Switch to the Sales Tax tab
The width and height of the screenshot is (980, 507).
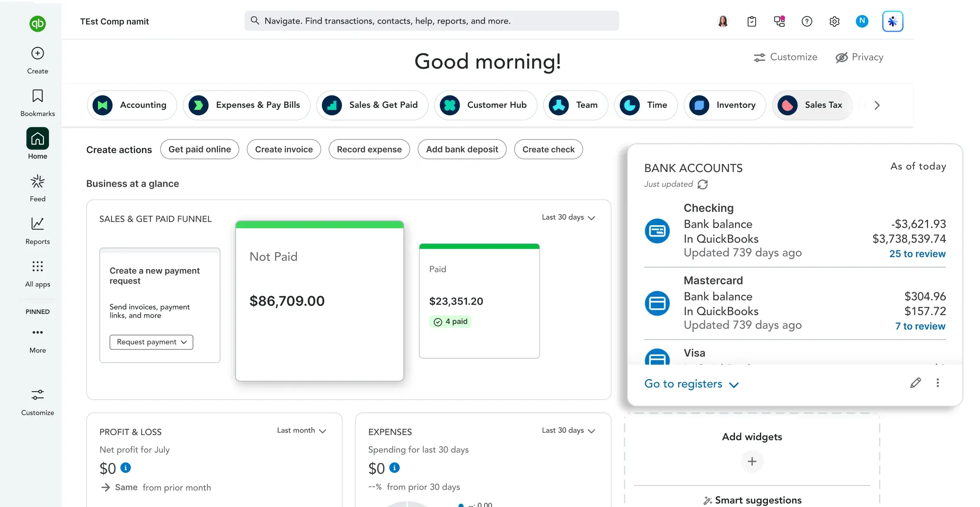click(x=812, y=105)
